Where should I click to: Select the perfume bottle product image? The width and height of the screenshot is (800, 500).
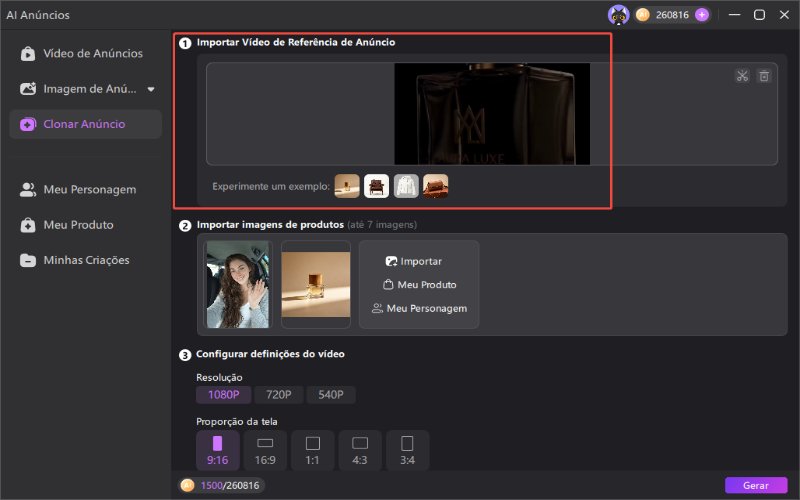[316, 284]
